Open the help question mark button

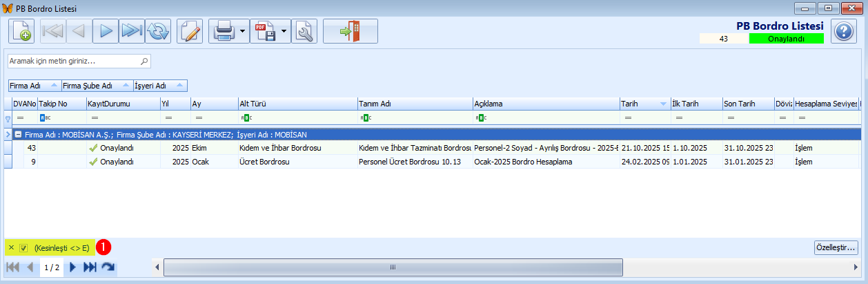point(843,32)
